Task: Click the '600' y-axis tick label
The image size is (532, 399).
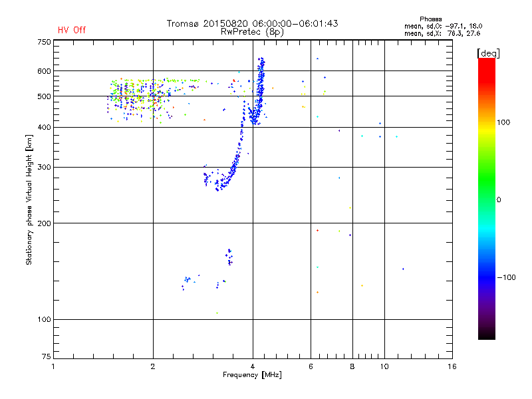Action: [44, 71]
